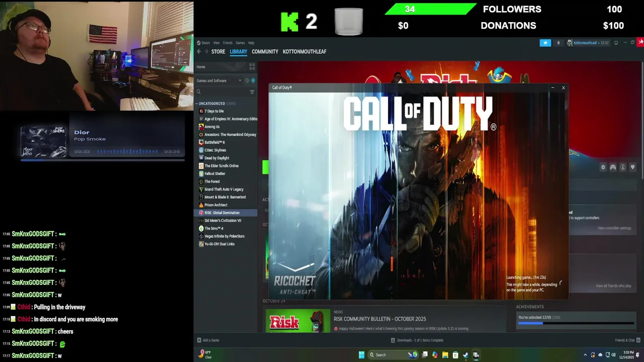This screenshot has height=362, width=644.
Task: Show hidden system tray icons chevron
Action: point(585,355)
